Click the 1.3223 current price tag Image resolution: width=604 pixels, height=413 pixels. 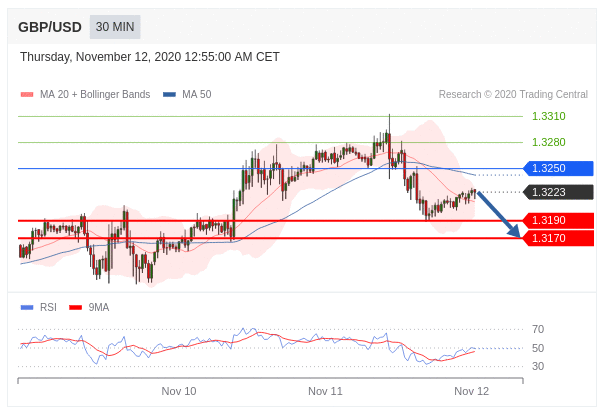(558, 192)
